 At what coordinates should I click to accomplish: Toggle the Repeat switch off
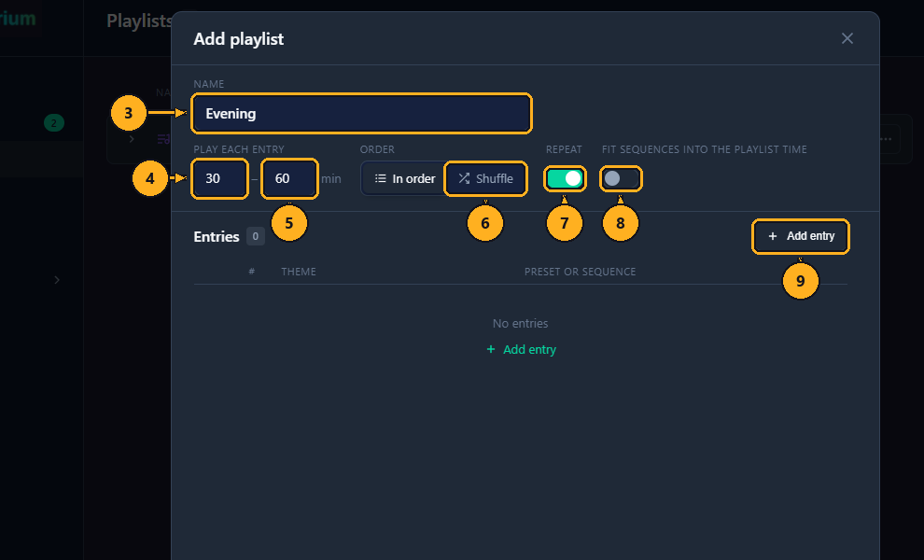point(565,178)
